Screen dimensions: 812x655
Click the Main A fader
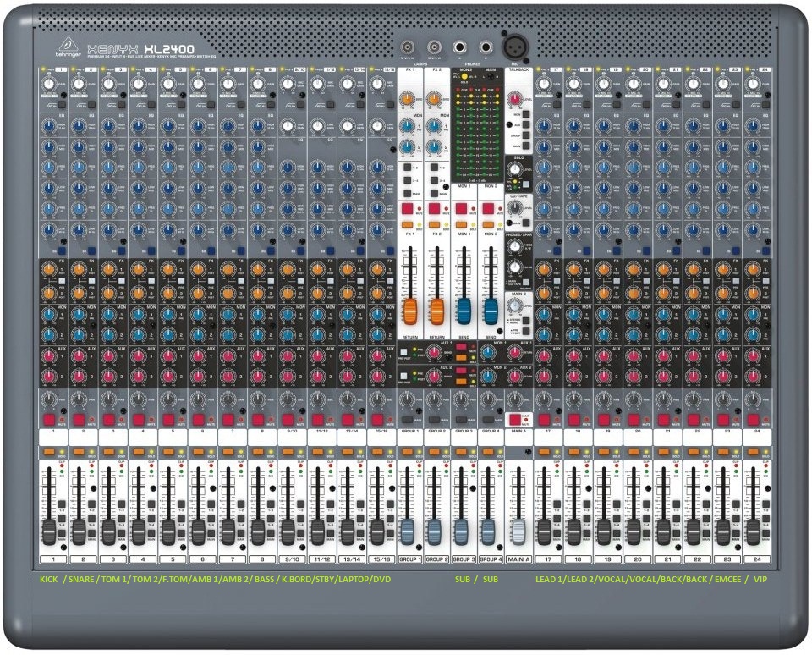point(519,531)
